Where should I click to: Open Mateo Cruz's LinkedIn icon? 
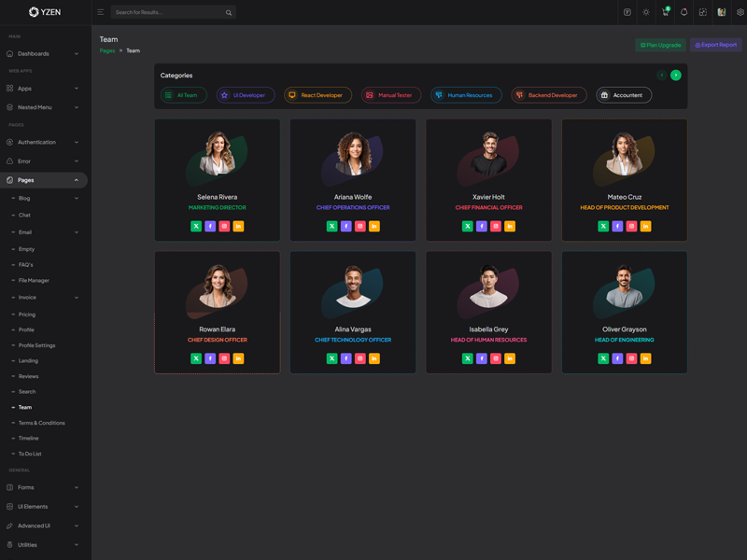click(645, 226)
